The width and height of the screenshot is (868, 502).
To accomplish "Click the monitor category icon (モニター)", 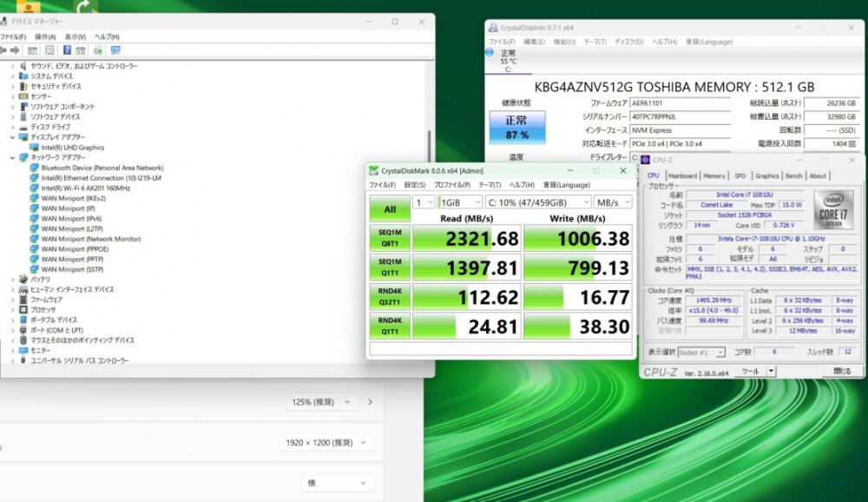I will [23, 350].
